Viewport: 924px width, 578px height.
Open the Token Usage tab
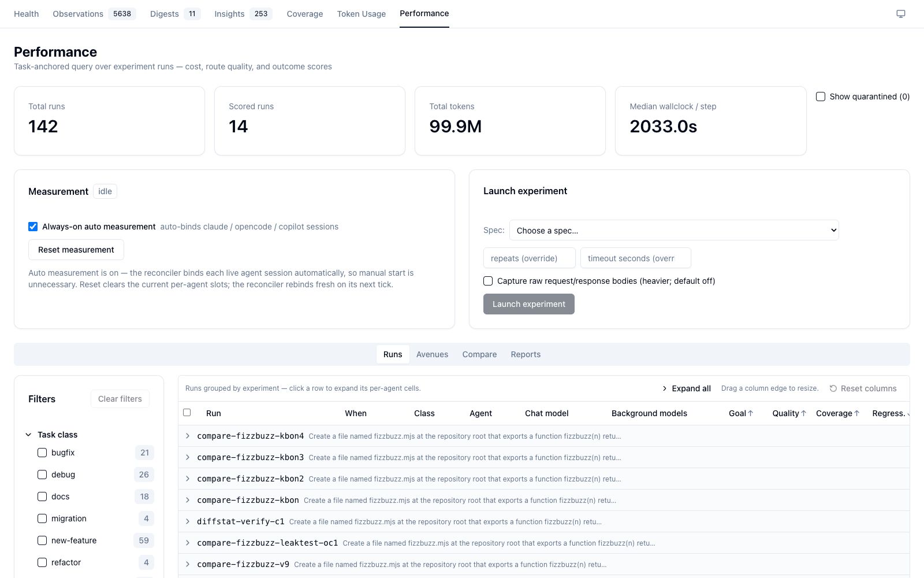(x=362, y=14)
